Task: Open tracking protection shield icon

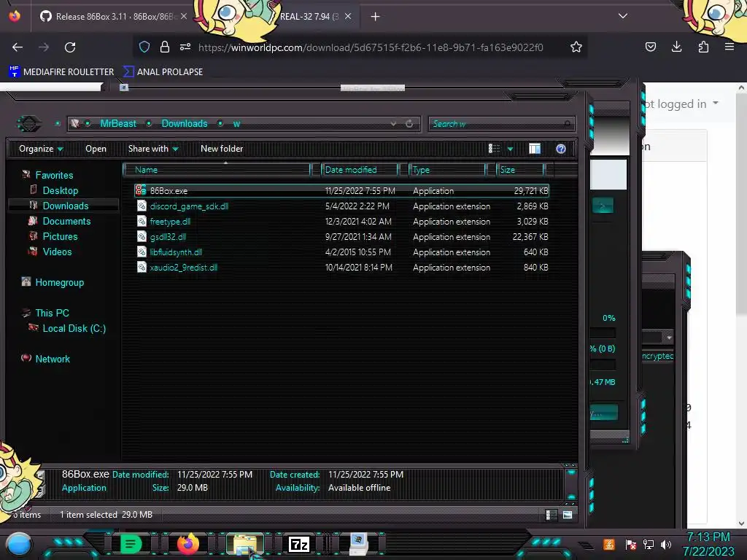Action: coord(144,47)
